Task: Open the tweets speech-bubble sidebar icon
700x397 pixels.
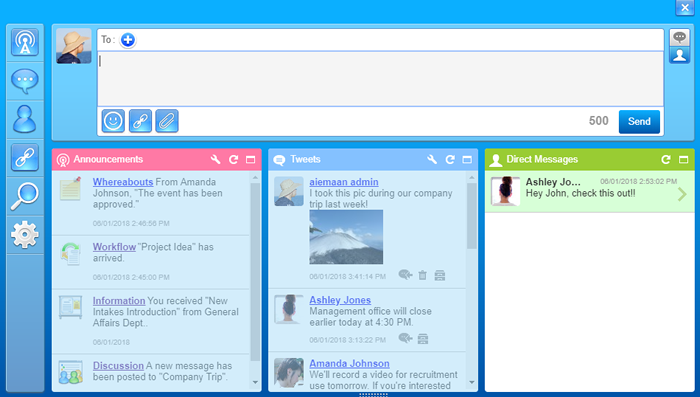Action: click(25, 81)
